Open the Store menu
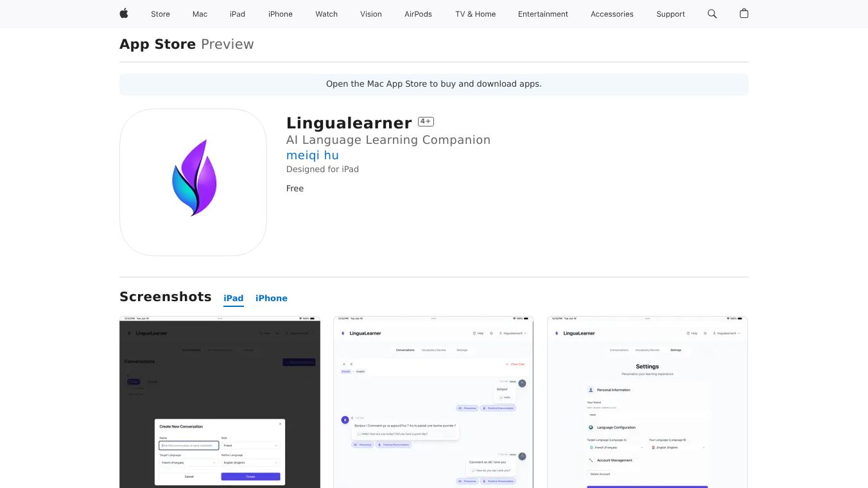Screen dimensions: 868x488 tap(161, 14)
